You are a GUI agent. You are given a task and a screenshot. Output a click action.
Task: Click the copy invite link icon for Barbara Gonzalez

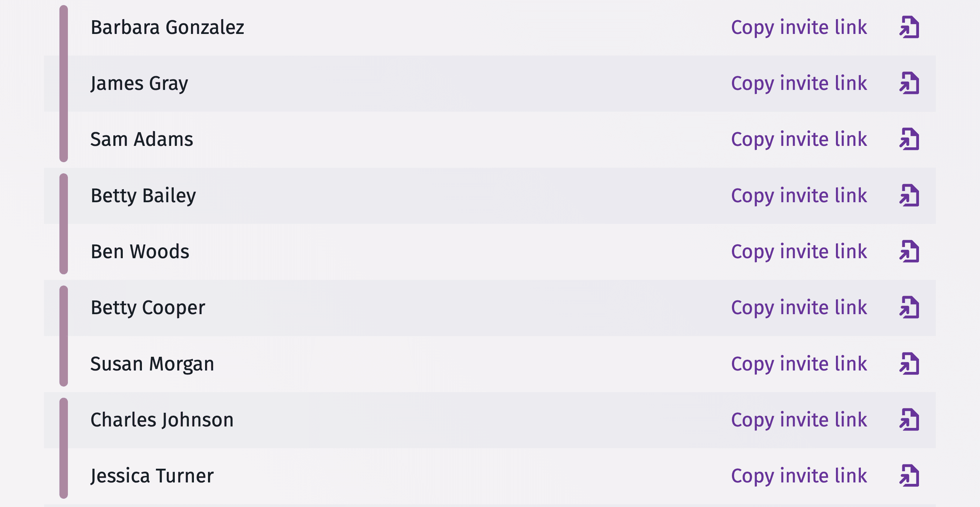click(910, 26)
